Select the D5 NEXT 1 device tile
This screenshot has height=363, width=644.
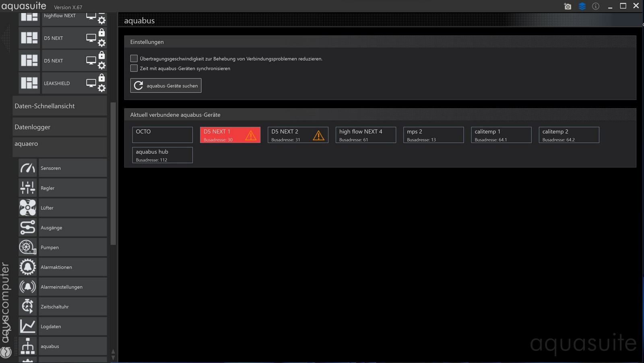tap(230, 135)
